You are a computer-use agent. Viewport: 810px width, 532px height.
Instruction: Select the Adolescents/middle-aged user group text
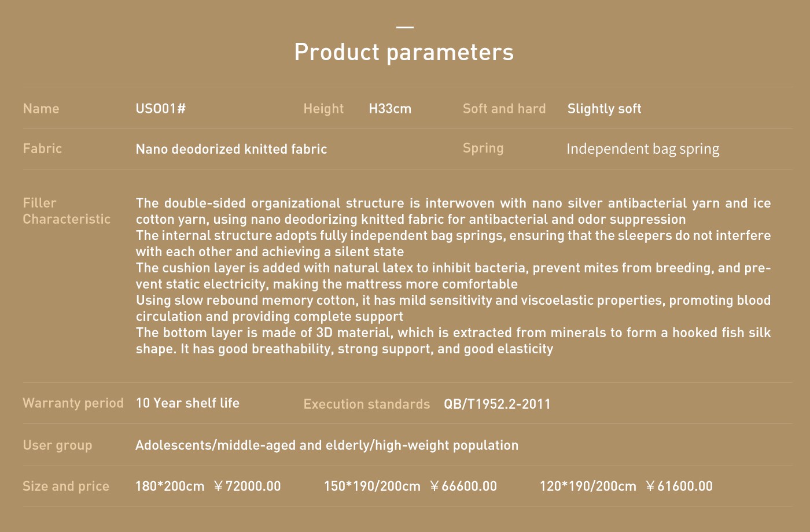(327, 445)
